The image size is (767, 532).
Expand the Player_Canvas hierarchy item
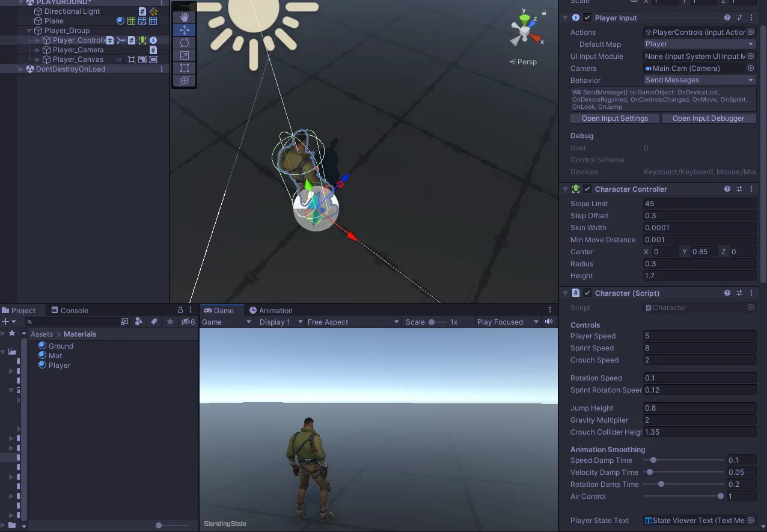[x=37, y=60]
